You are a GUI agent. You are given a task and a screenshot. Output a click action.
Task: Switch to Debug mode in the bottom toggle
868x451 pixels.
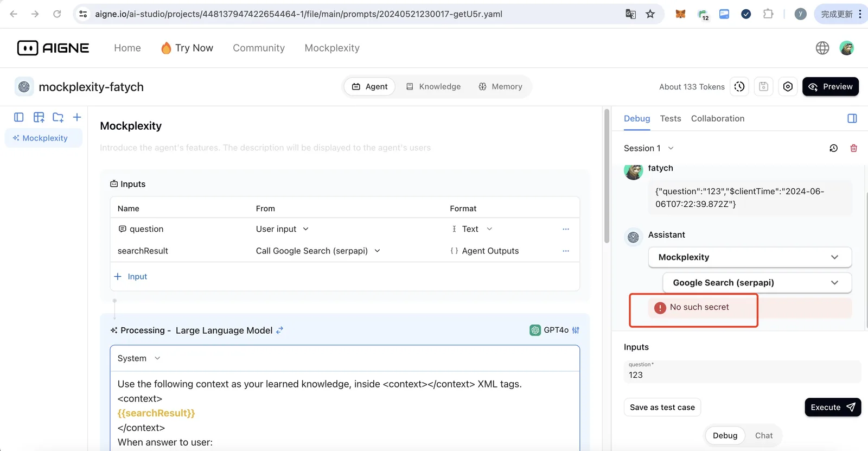[x=725, y=435]
